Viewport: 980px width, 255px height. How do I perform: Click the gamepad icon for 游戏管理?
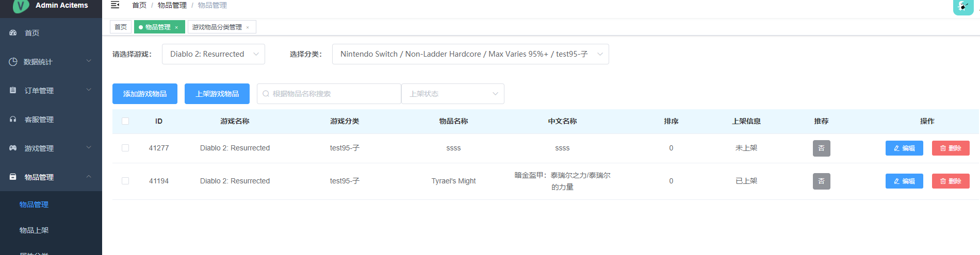pyautogui.click(x=13, y=148)
